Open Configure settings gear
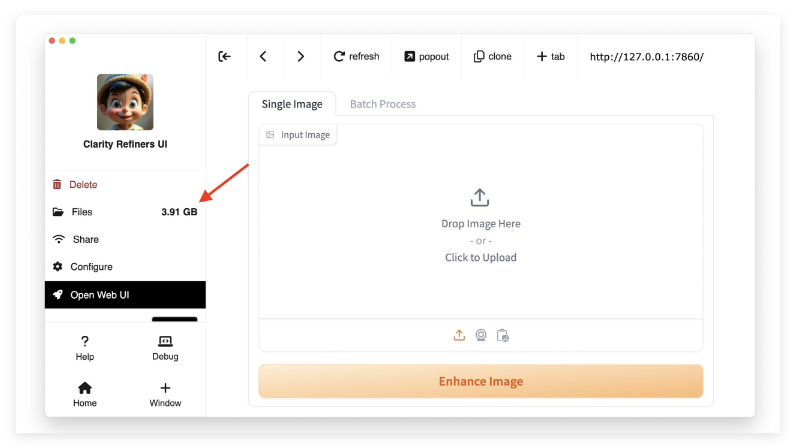Viewport: 795px width, 448px height. (x=90, y=267)
